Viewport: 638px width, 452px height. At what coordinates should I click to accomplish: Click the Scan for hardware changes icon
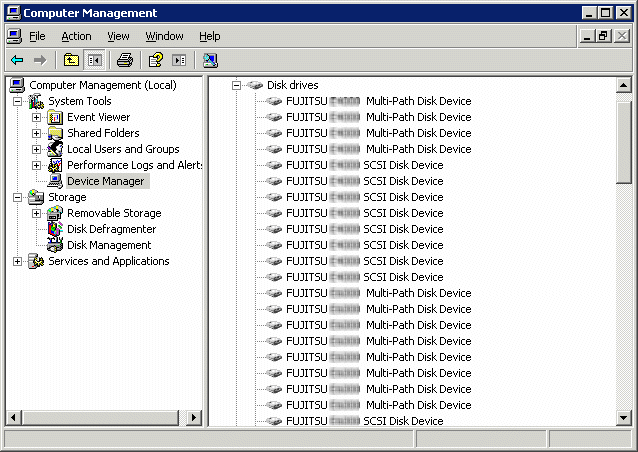[x=210, y=61]
